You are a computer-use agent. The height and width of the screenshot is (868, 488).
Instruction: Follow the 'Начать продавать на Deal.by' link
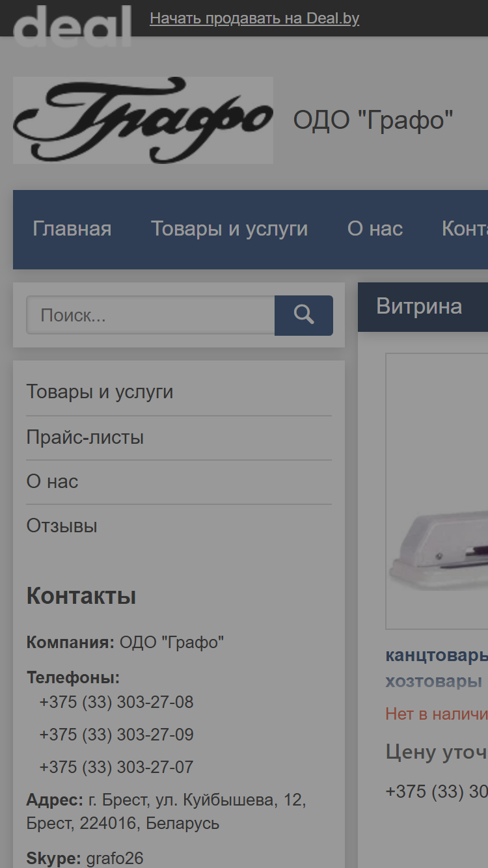click(x=254, y=18)
